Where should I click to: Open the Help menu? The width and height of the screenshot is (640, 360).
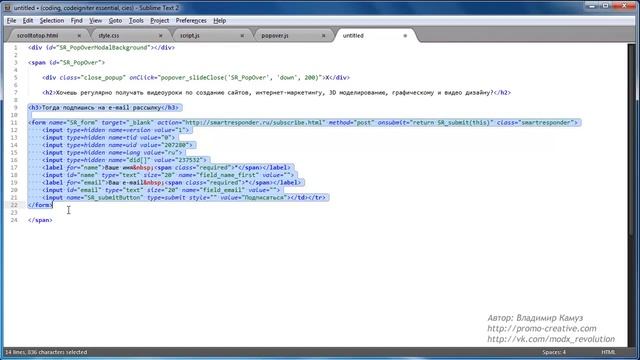(220, 20)
